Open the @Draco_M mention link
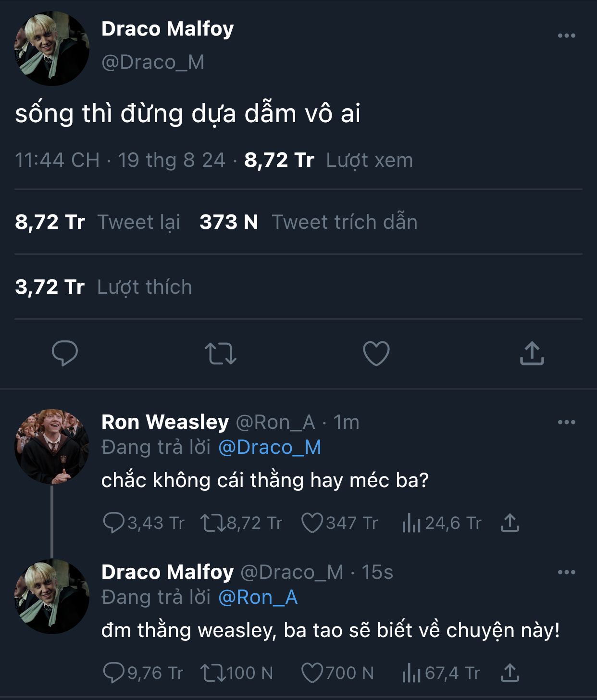Image resolution: width=597 pixels, height=700 pixels. [270, 448]
